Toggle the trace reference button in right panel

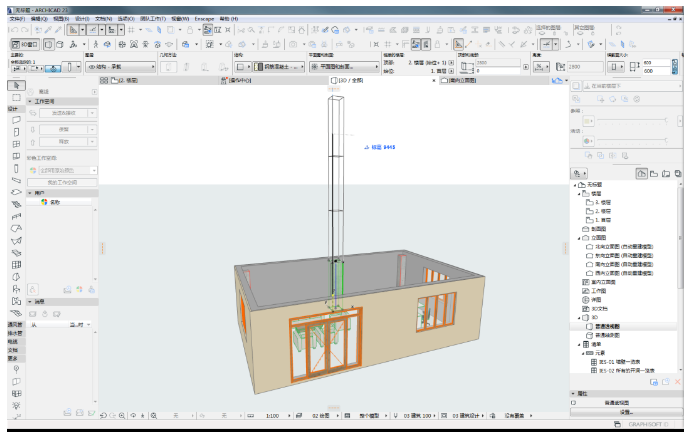(x=575, y=87)
